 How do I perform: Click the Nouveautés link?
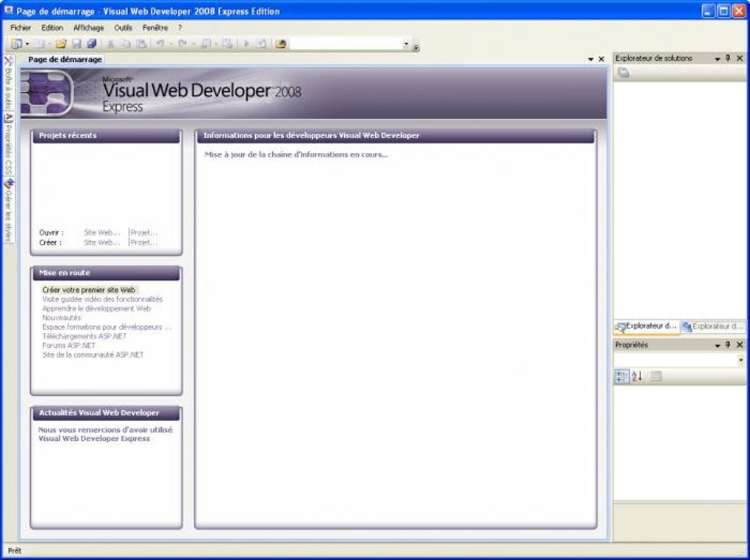(62, 317)
